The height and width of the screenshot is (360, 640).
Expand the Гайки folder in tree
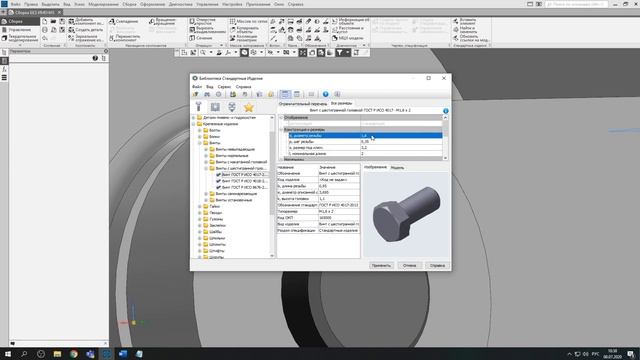point(200,207)
